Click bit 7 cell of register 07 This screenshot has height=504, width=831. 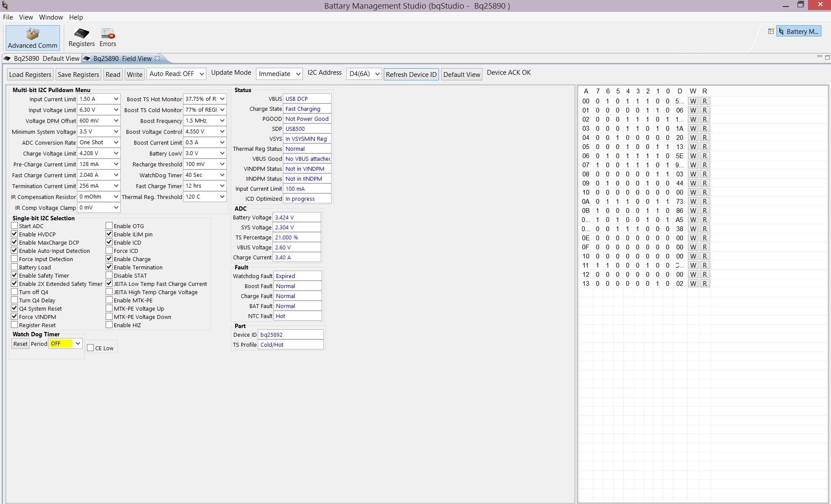click(x=598, y=165)
